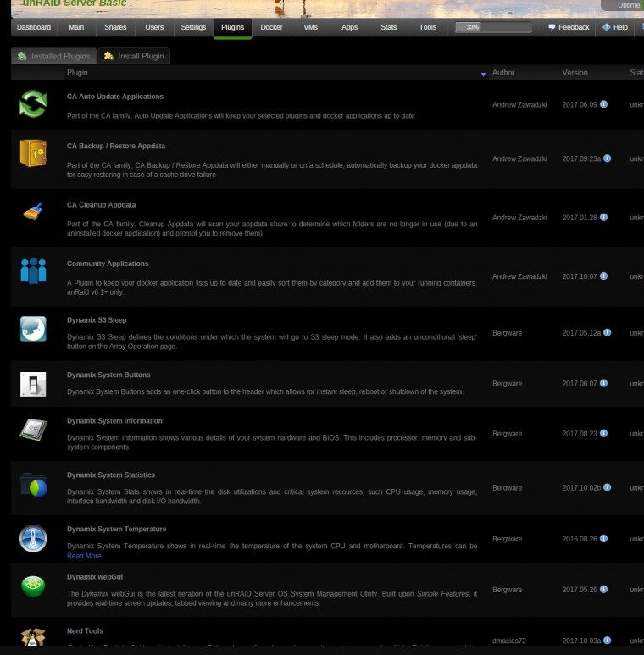Select the Plugins menu item
This screenshot has width=644, height=655.
(233, 27)
